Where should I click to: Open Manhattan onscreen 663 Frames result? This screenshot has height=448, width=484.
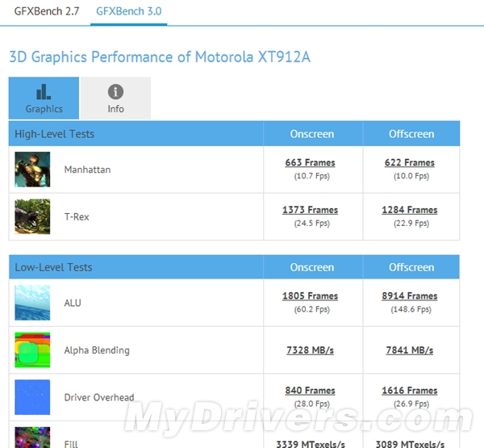(x=311, y=162)
